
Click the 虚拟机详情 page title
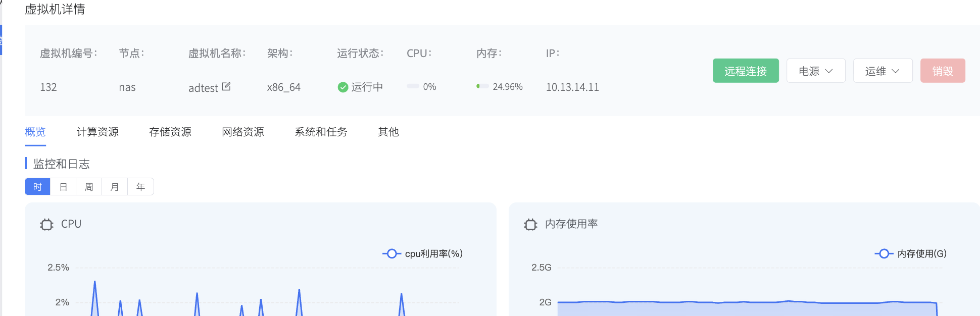55,9
